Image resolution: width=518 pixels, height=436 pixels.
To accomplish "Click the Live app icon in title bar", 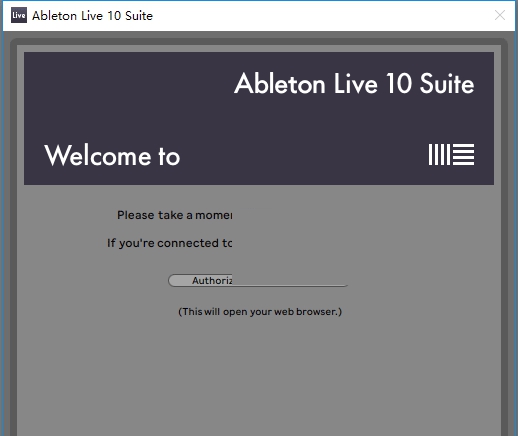I will coord(19,15).
